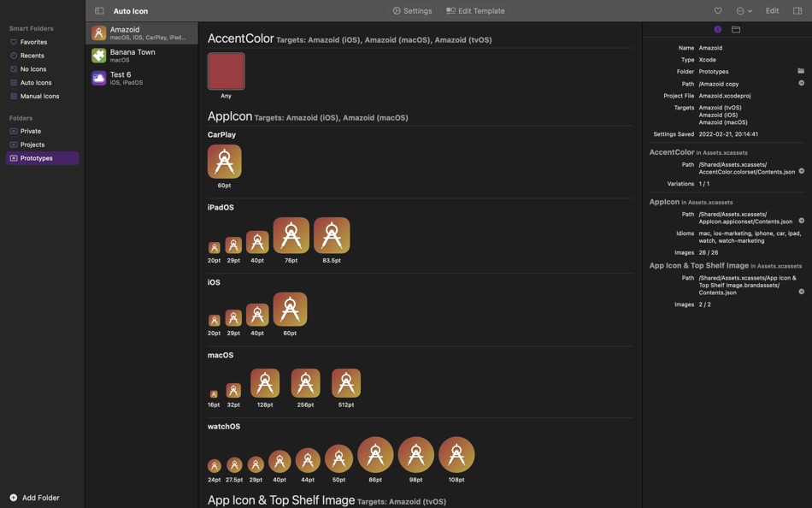Open the No Icons smart folder
Screen dimensions: 812x508
tap(43, 69)
